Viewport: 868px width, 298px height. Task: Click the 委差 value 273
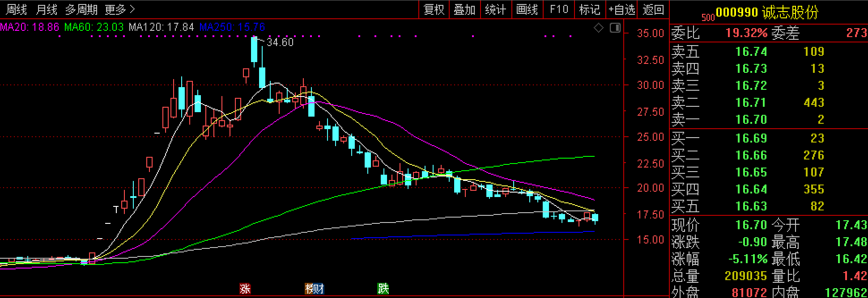(857, 33)
